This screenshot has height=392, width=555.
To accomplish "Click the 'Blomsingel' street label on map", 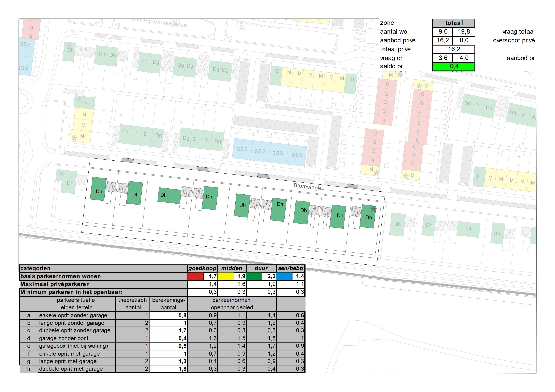I will point(308,187).
